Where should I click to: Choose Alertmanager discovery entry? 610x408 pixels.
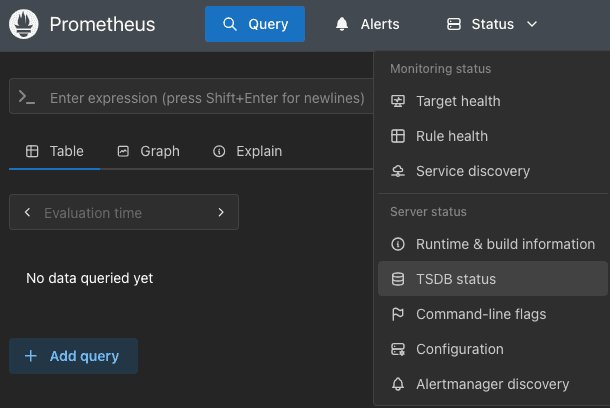pos(493,384)
